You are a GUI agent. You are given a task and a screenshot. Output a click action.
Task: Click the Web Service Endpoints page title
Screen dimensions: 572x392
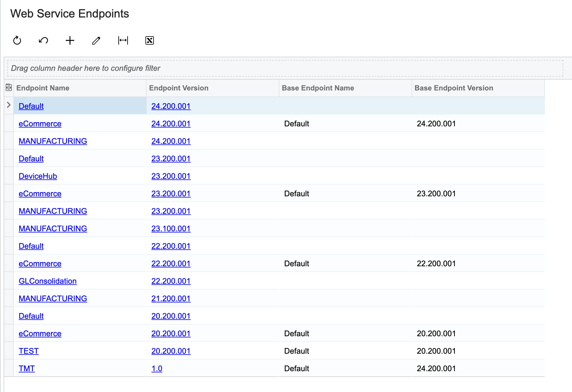[70, 14]
